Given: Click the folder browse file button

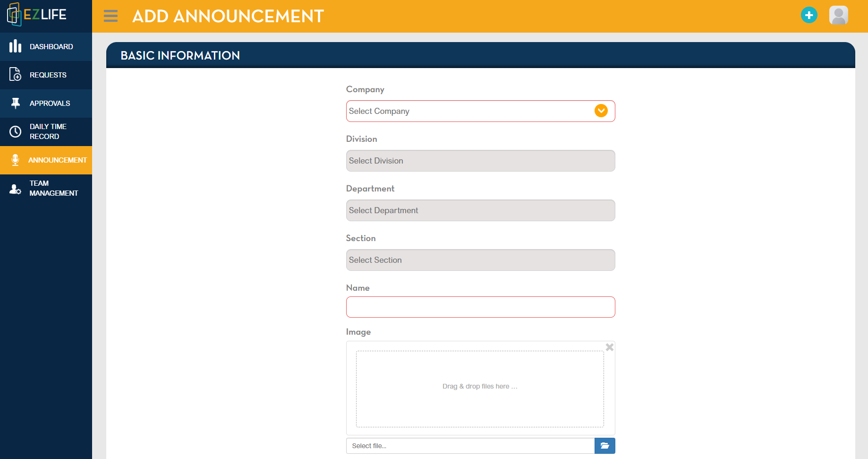Looking at the screenshot, I should [604, 446].
